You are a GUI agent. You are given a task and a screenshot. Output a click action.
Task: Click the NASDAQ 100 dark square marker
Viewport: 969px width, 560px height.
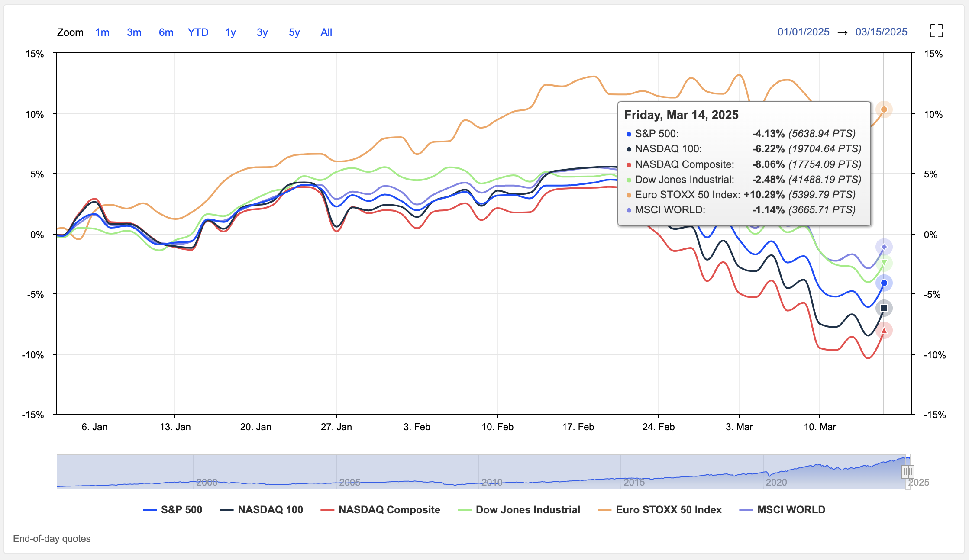click(884, 308)
